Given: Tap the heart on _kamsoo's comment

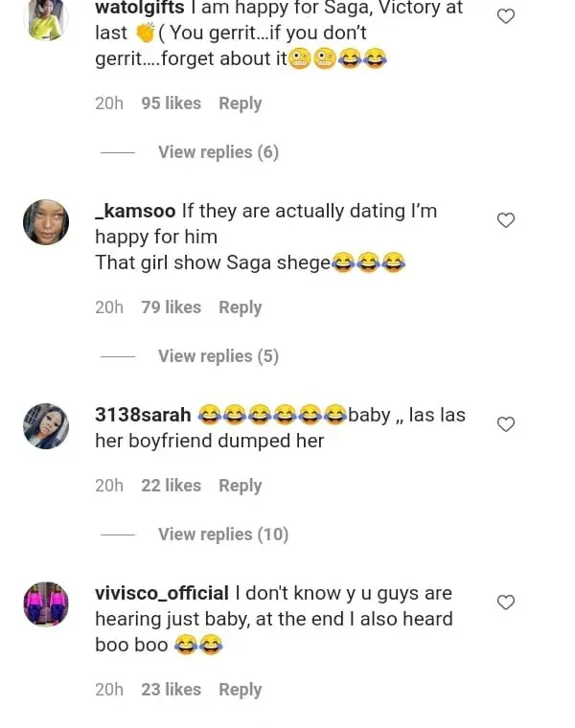Looking at the screenshot, I should pyautogui.click(x=506, y=220).
